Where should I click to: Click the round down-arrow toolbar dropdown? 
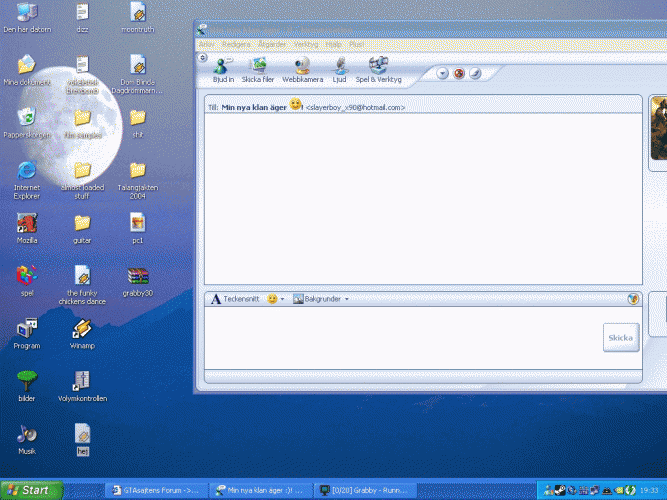(442, 73)
